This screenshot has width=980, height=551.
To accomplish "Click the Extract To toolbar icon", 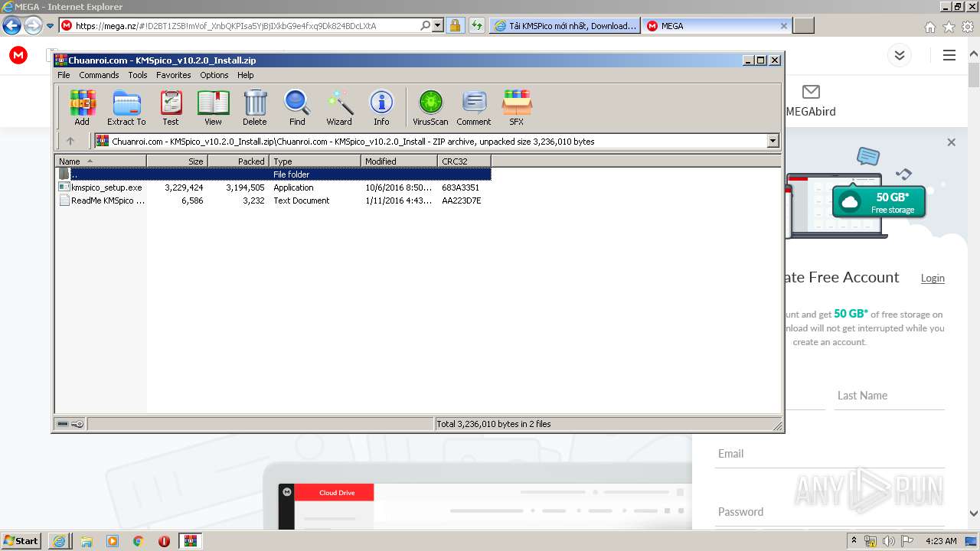I will coord(126,107).
